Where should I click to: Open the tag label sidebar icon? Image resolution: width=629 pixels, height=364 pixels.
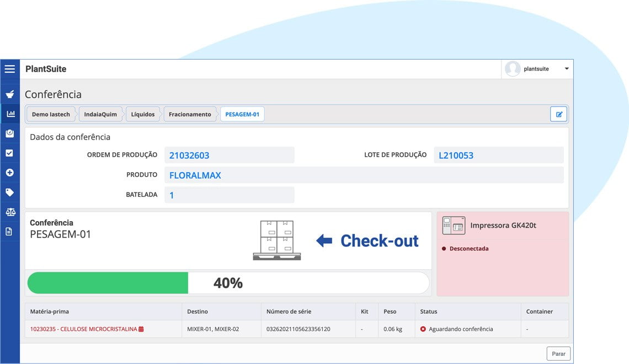pyautogui.click(x=9, y=192)
